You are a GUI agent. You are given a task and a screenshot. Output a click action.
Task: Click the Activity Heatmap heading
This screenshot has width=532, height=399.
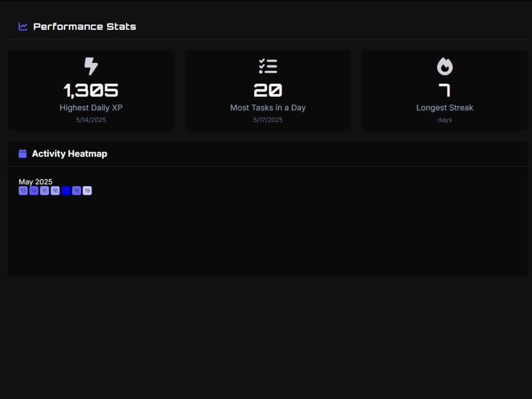point(70,154)
